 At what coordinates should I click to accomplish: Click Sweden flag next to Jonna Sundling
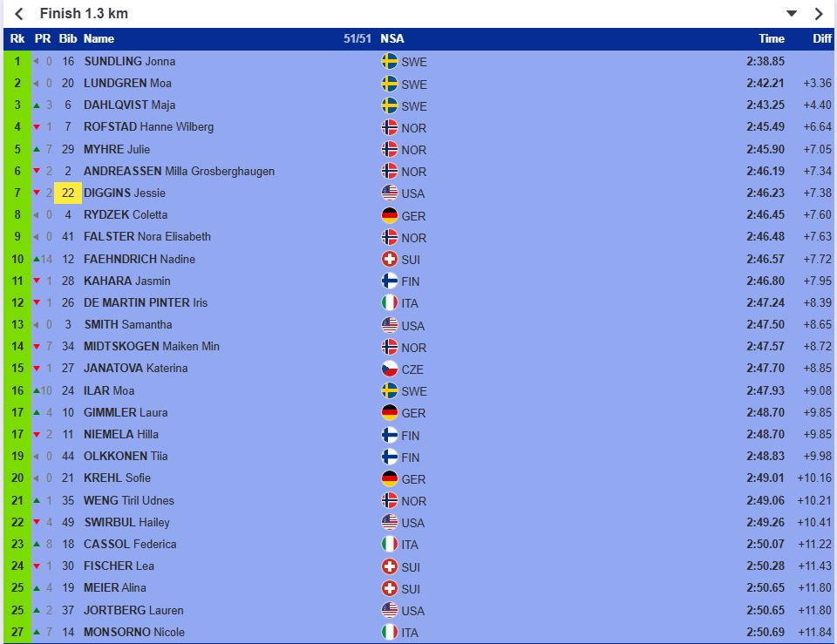[390, 62]
